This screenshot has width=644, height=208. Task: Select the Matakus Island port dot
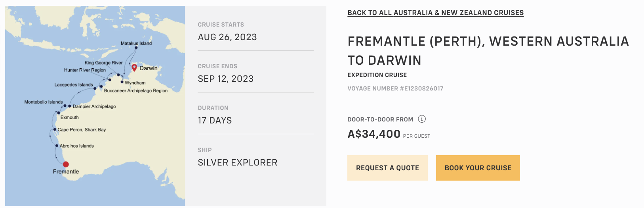[x=136, y=48]
